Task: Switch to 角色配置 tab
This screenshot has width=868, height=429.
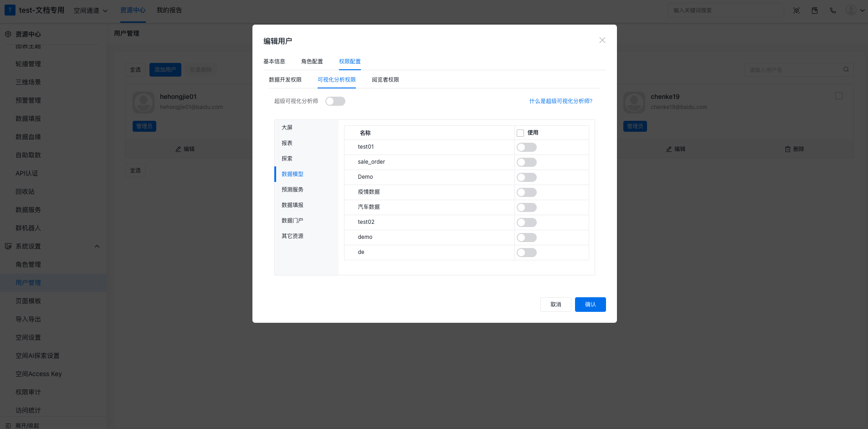Action: point(312,62)
